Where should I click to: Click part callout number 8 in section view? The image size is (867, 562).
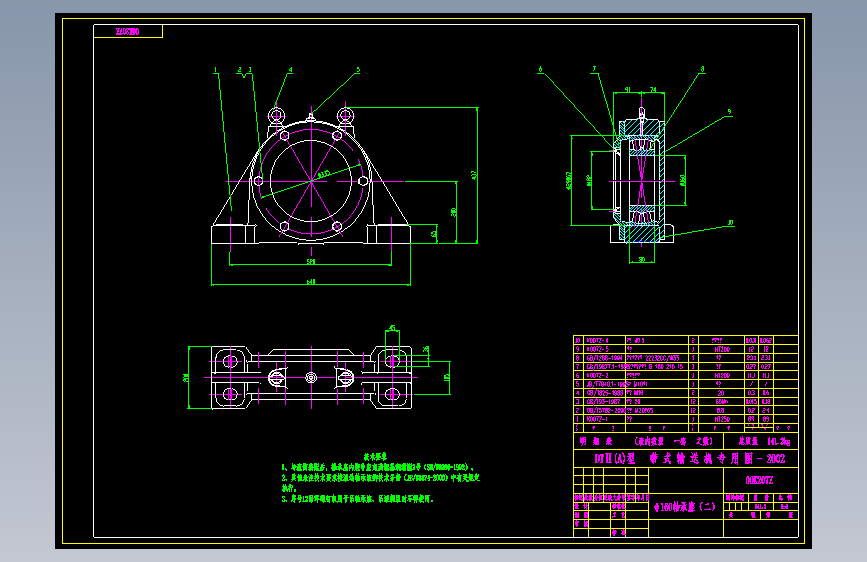(x=703, y=70)
